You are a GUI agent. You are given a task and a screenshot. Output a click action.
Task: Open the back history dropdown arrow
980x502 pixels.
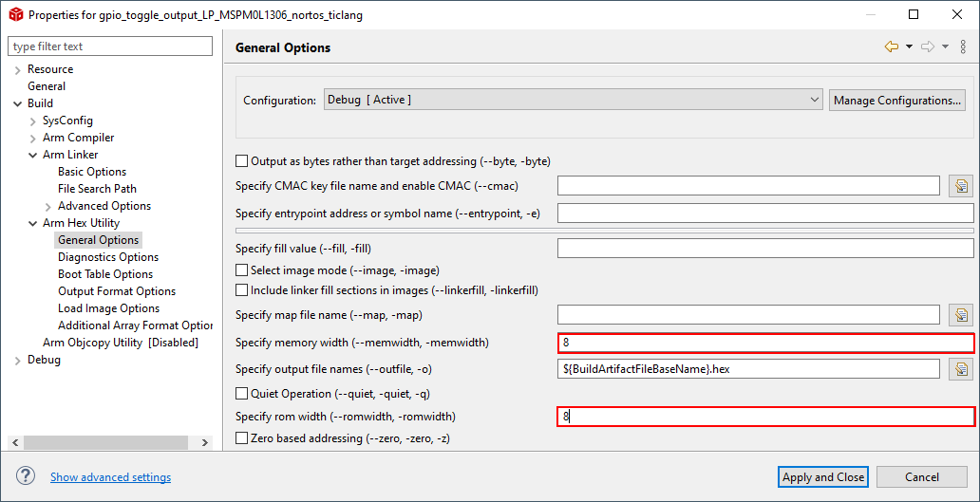click(909, 46)
